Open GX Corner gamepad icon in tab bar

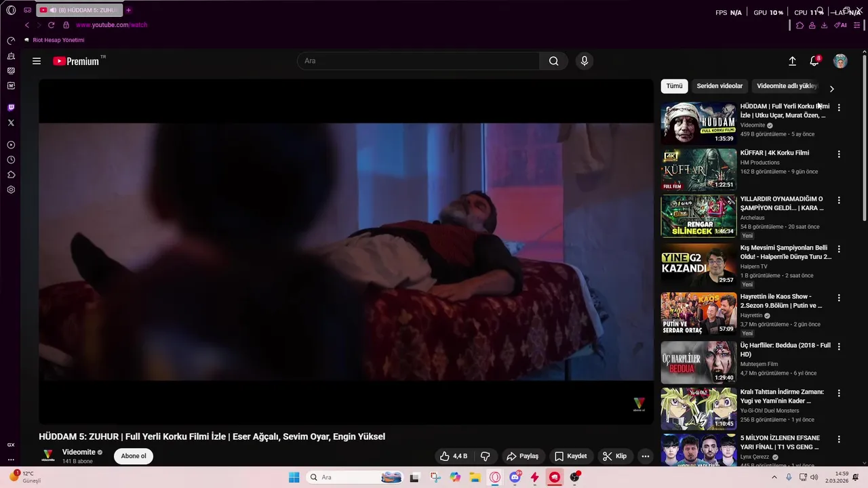[27, 10]
